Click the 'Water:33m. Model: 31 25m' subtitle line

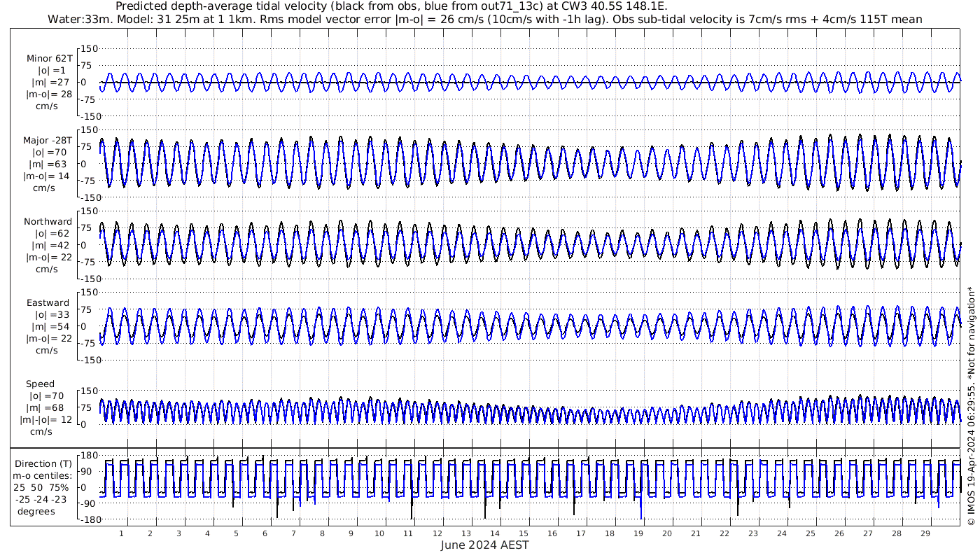[x=485, y=20]
